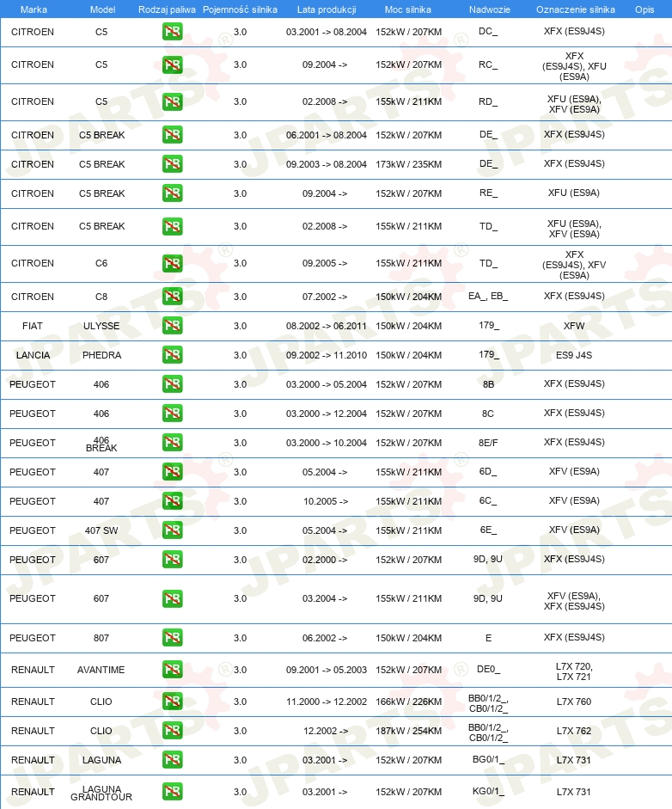Click the 166kW / 226KM power cell
The image size is (672, 809).
click(408, 702)
